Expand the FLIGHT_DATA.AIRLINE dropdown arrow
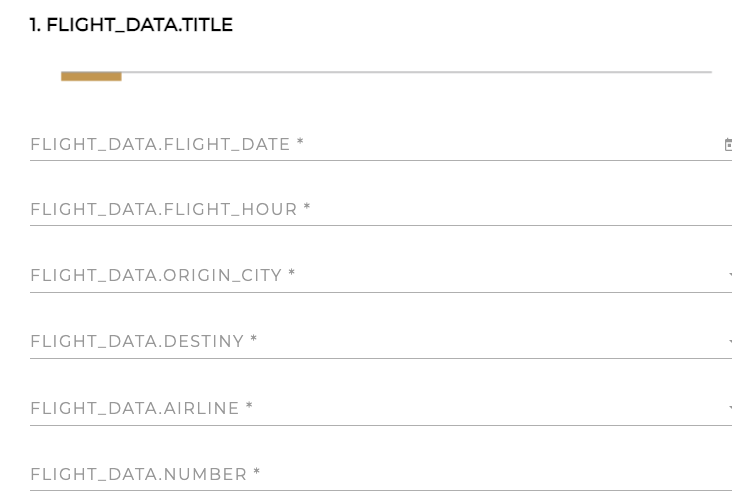This screenshot has width=732, height=503. [x=729, y=408]
